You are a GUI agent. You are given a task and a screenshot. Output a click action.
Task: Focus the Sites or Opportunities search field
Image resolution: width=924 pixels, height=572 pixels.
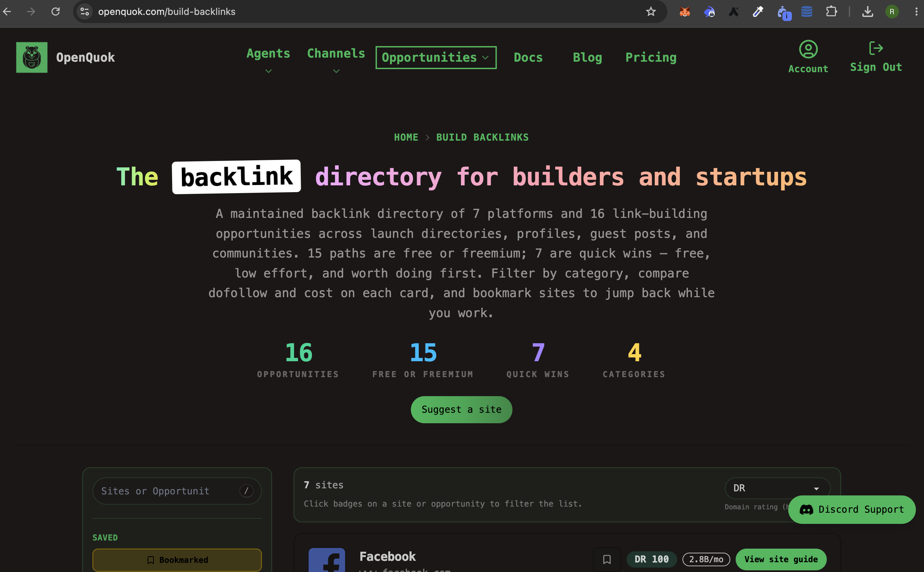(177, 491)
